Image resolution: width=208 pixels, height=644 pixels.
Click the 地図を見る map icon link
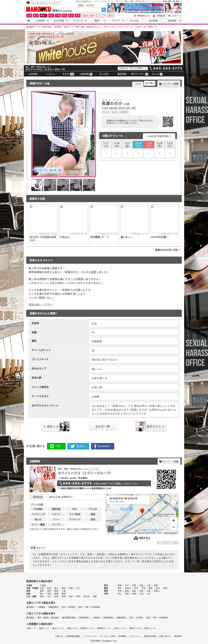[142, 538]
